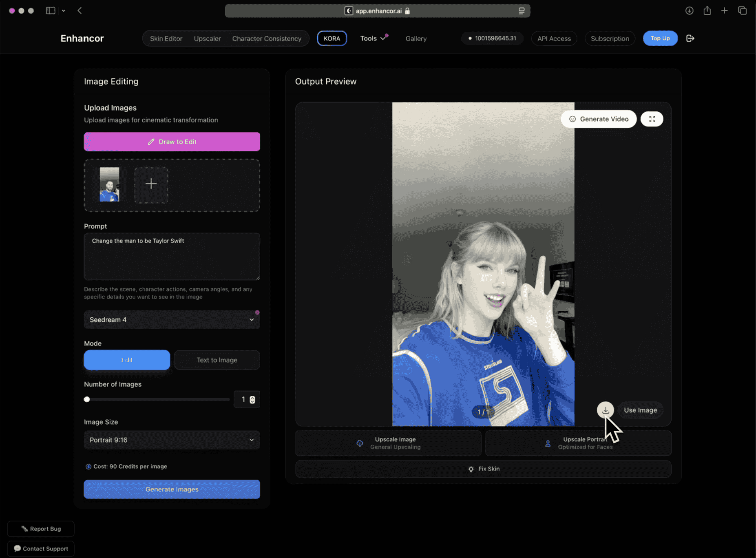Open the Portrait 9:16 size dropdown
The image size is (756, 558).
click(172, 440)
